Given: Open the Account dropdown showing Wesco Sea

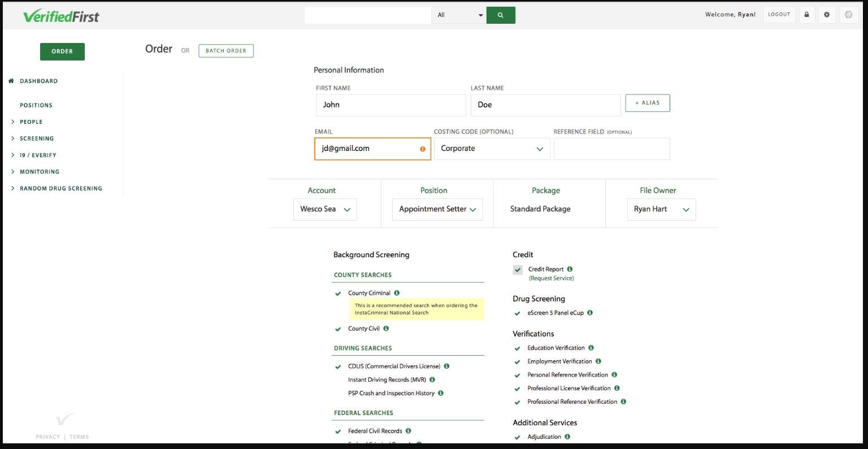Looking at the screenshot, I should [x=325, y=209].
